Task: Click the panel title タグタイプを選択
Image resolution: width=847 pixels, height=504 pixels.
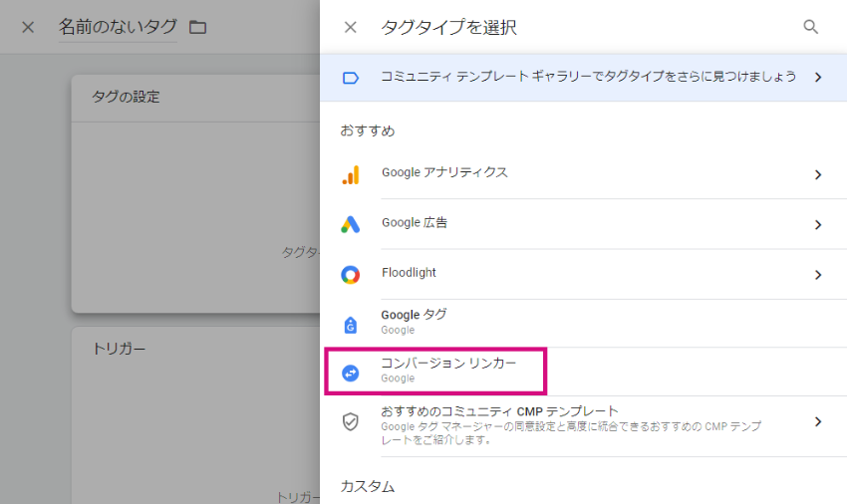Action: coord(448,27)
